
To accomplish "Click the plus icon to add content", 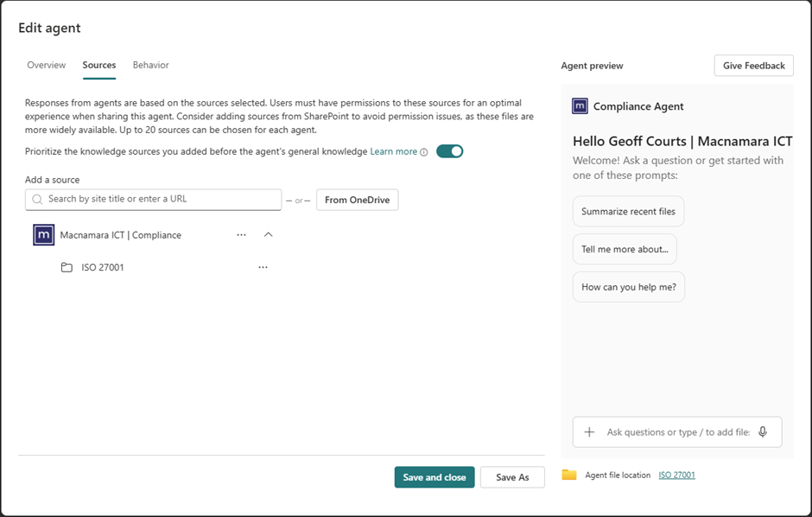I will click(x=589, y=432).
